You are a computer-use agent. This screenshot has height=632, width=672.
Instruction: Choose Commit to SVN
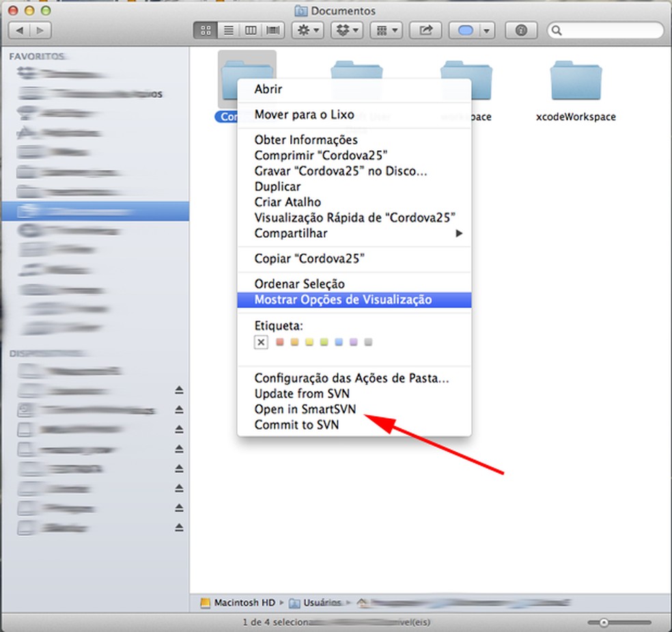pyautogui.click(x=354, y=425)
